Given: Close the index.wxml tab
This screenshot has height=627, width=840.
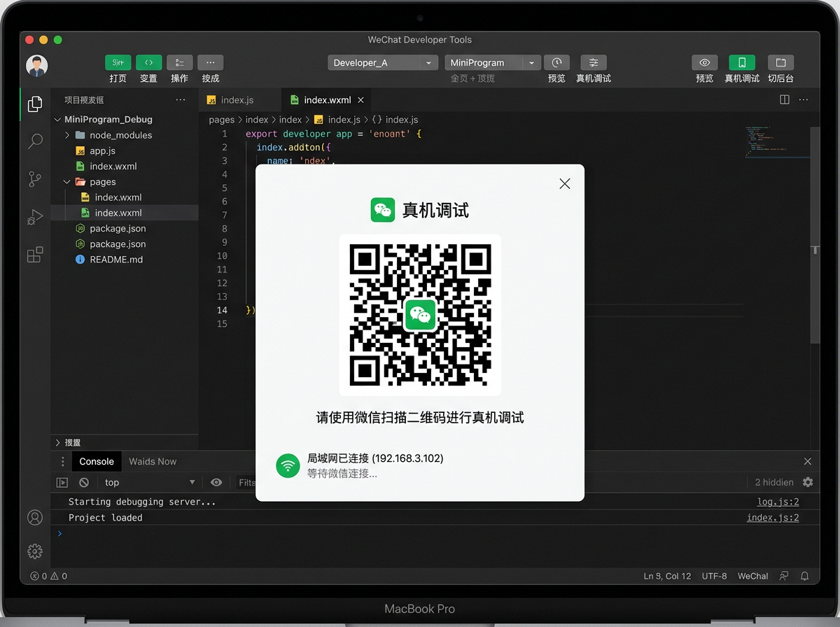Looking at the screenshot, I should [360, 100].
